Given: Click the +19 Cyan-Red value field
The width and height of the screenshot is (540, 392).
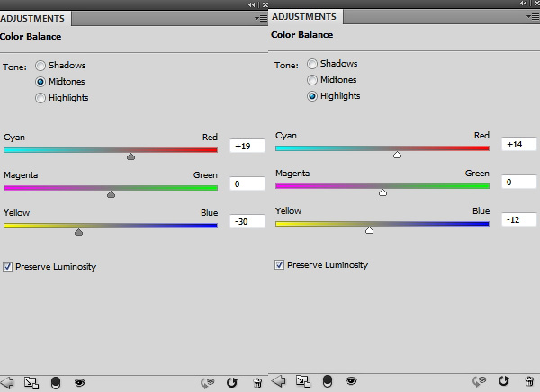Looking at the screenshot, I should point(247,146).
